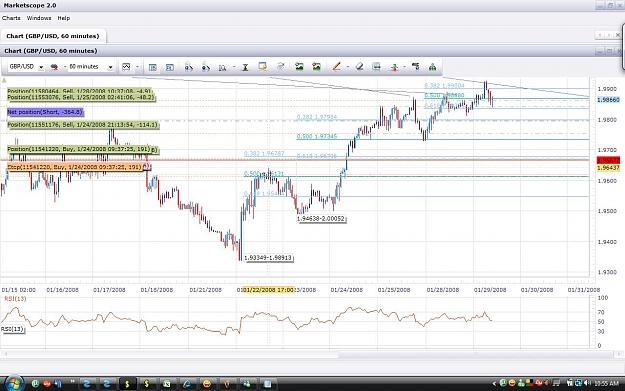The image size is (625, 391).
Task: Click the highlighted 01/22/2008 17:00 date marker
Action: [x=268, y=290]
